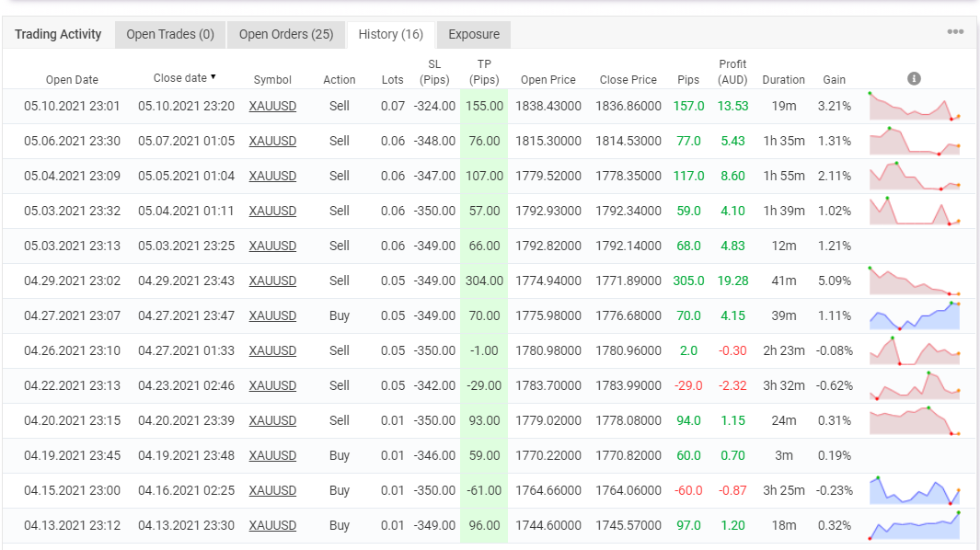Viewport: 980px width, 550px height.
Task: Click negative profit value -2.32
Action: click(x=732, y=386)
